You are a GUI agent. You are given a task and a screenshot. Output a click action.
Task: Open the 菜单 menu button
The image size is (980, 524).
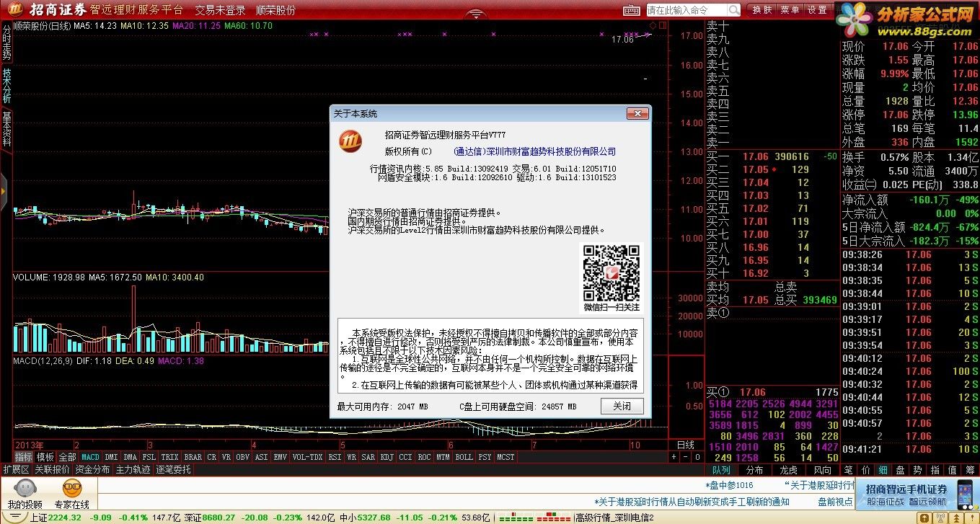click(x=790, y=10)
